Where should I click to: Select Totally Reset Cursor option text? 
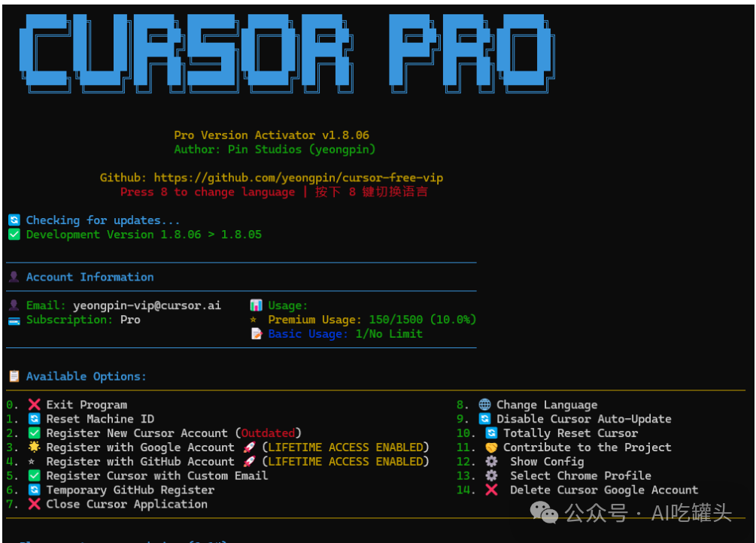[570, 433]
